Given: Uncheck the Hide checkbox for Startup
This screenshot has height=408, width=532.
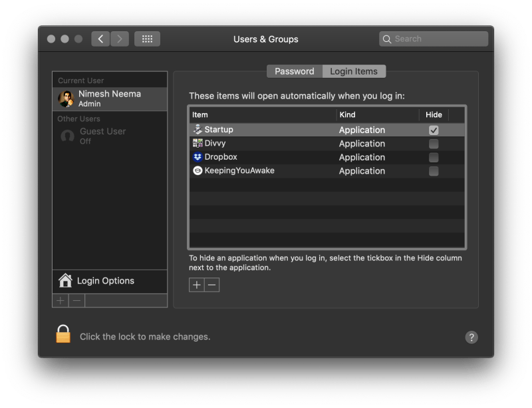Looking at the screenshot, I should point(433,129).
